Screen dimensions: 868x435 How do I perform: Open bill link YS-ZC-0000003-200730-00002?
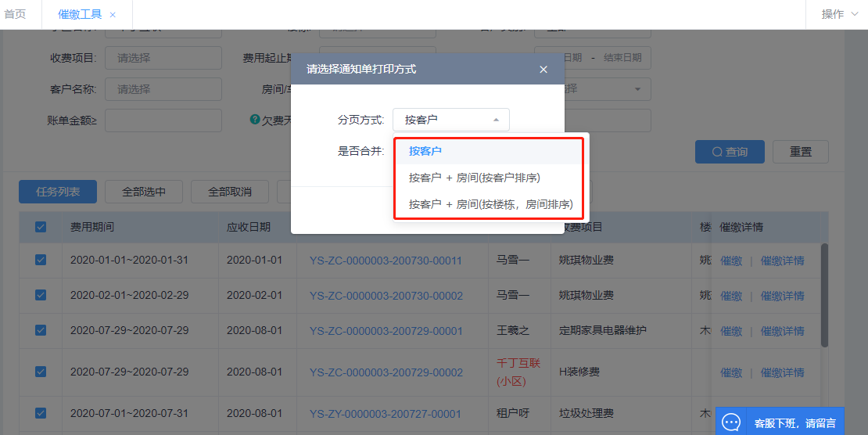point(386,296)
